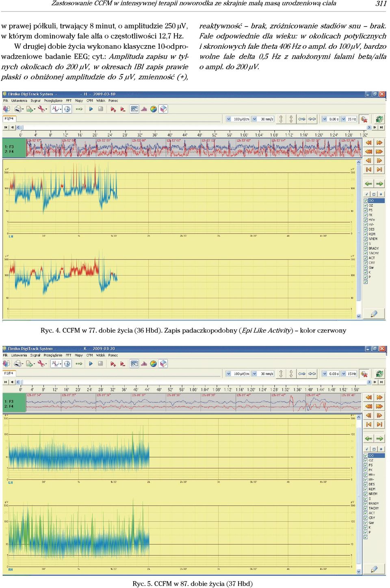Screen dimensions: 390x588
Task: Click time scrollbar right arrow, upper 2009-03-10 window
Action: 369,127
